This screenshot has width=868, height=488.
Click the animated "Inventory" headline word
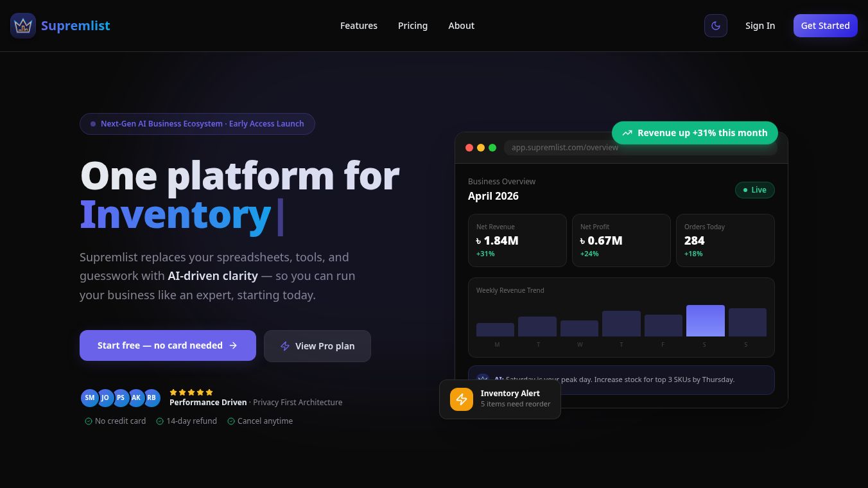point(175,214)
